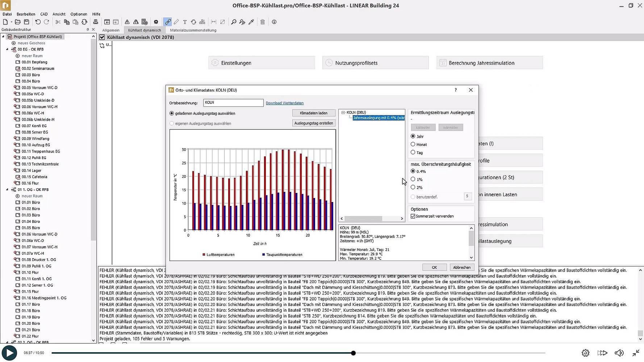The width and height of the screenshot is (644, 362).
Task: Open settings via toolbar gear icon
Action: (156, 22)
